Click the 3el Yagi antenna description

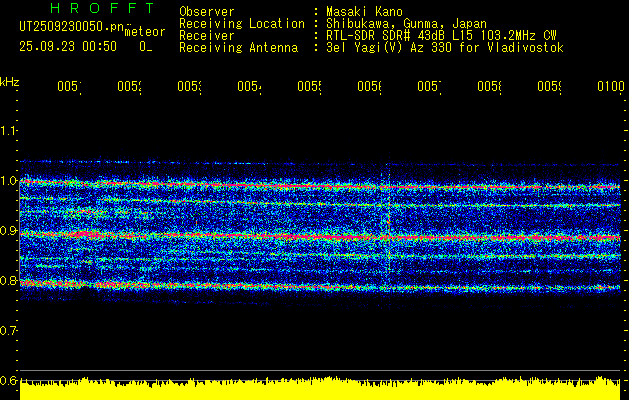[x=445, y=48]
